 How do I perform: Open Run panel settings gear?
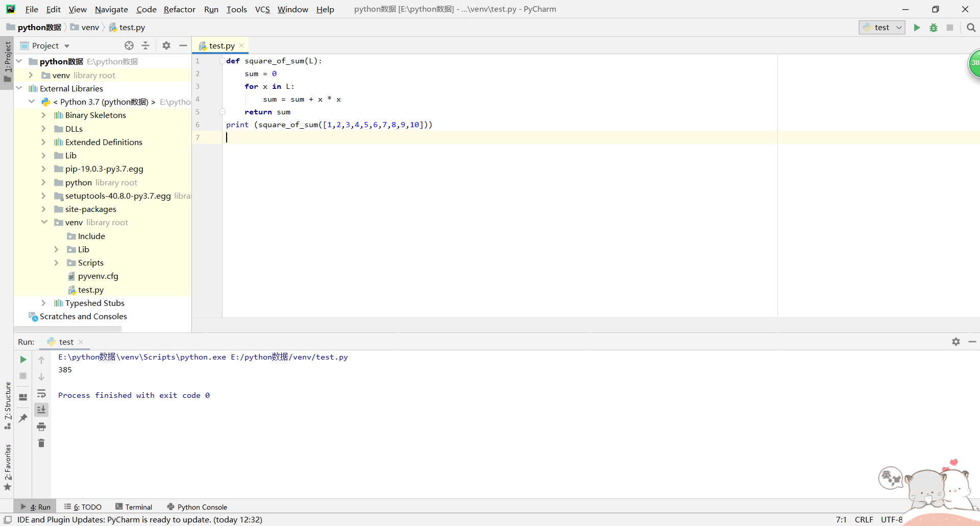point(956,342)
